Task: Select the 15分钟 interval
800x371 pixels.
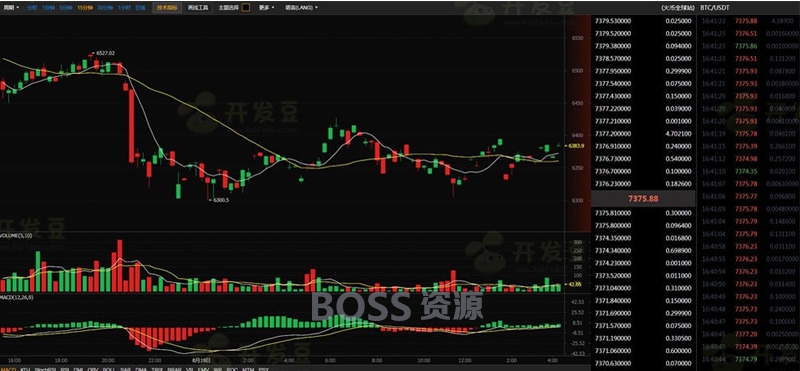Action: 84,8
